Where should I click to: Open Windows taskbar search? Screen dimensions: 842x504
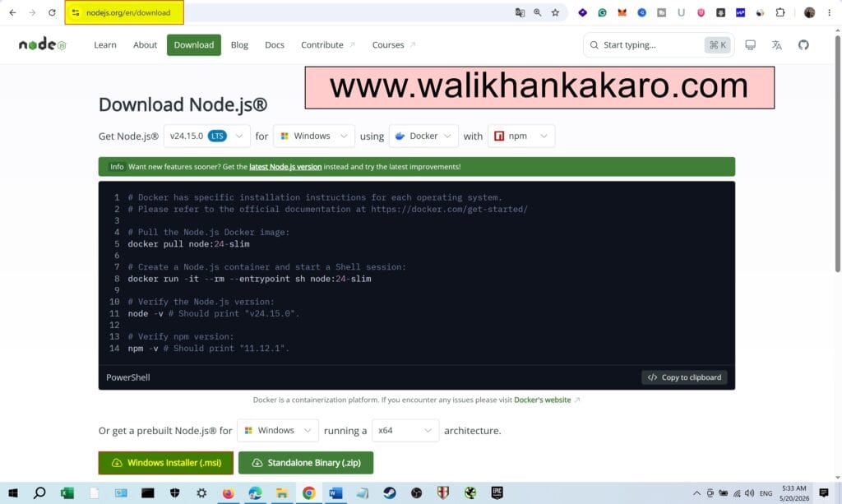coord(39,492)
